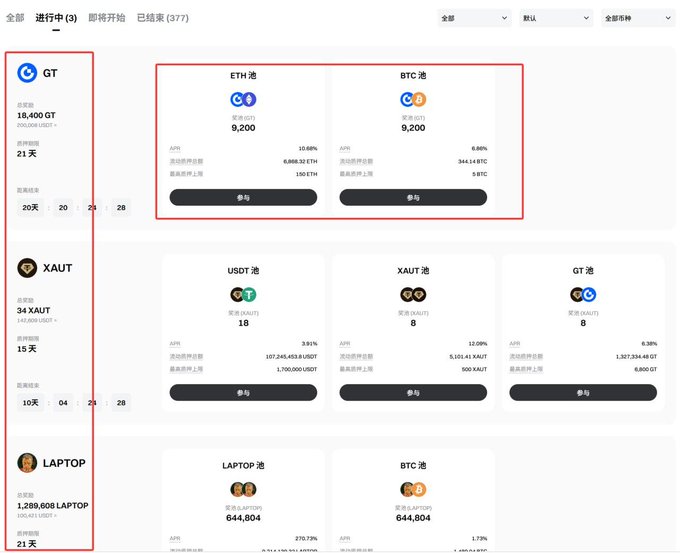Screen dimensions: 680x553
Task: Click the 1,327,334.48 GT staked total
Action: (x=636, y=357)
